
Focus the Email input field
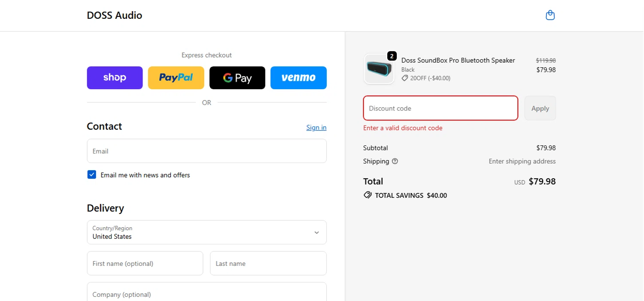[x=207, y=151]
